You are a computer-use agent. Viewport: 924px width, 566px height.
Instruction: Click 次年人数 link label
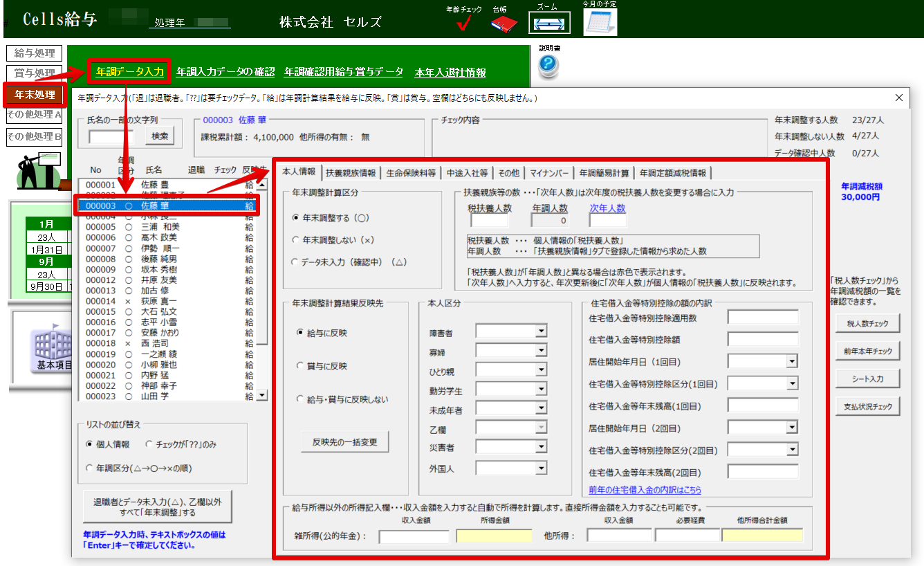(607, 208)
